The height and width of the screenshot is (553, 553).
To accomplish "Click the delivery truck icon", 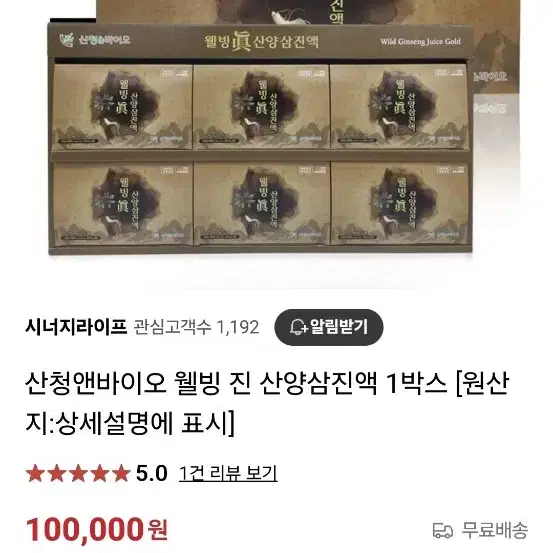I will tap(443, 530).
